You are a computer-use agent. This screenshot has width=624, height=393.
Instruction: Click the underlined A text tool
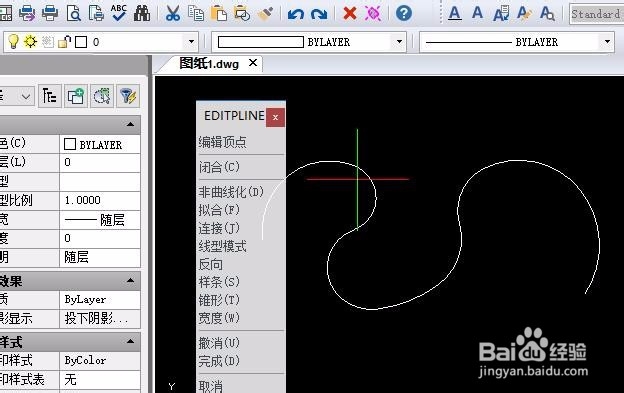click(454, 13)
